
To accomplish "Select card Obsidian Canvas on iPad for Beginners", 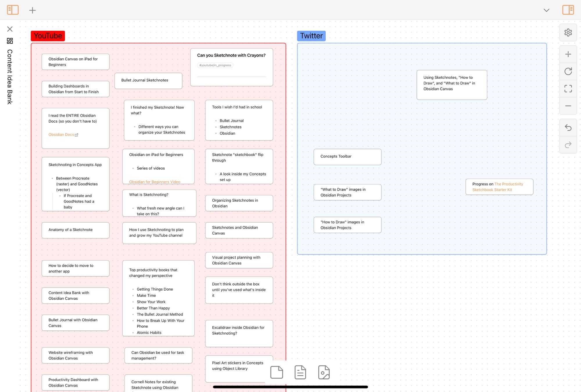I will [x=76, y=62].
